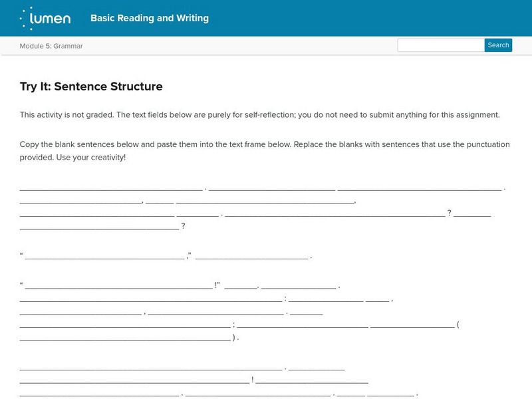Go to Module 5: Grammar breadcrumb
Screen dimensions: 532x399
[51, 46]
